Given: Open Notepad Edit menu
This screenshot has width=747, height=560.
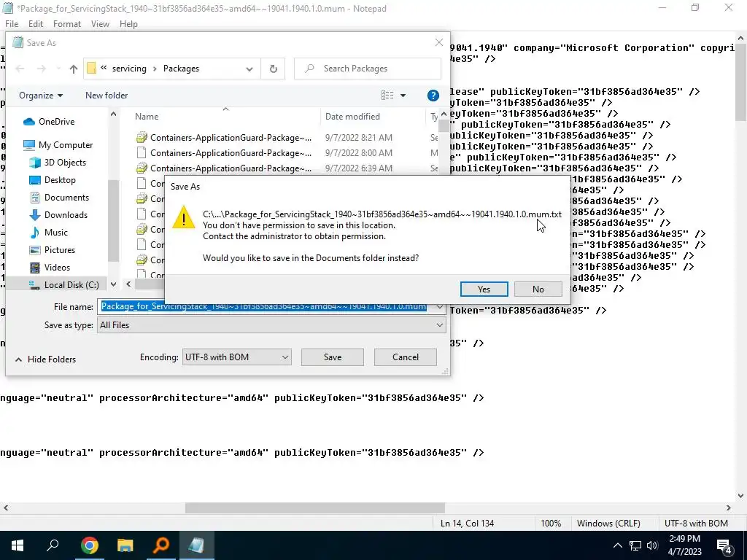Looking at the screenshot, I should (36, 24).
